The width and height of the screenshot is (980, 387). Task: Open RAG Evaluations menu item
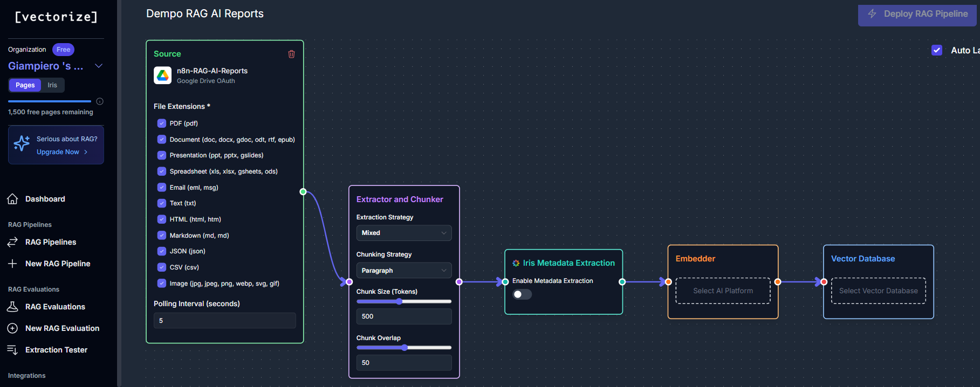(55, 307)
